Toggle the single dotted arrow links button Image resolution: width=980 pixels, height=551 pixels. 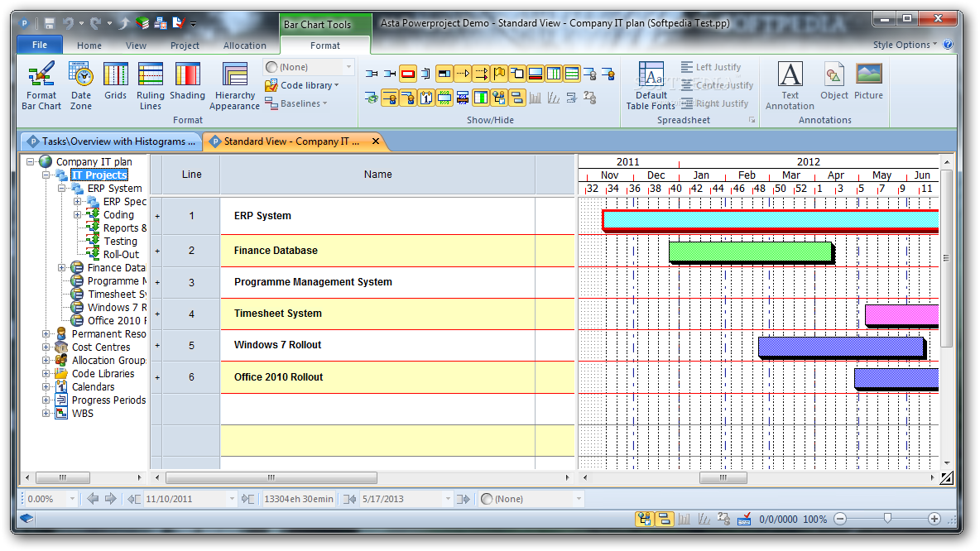pos(463,74)
